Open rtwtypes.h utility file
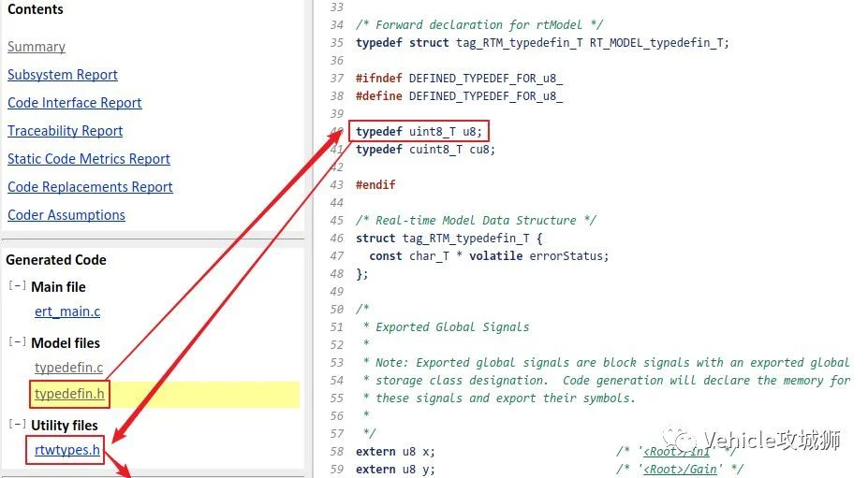The image size is (868, 478). pos(67,450)
